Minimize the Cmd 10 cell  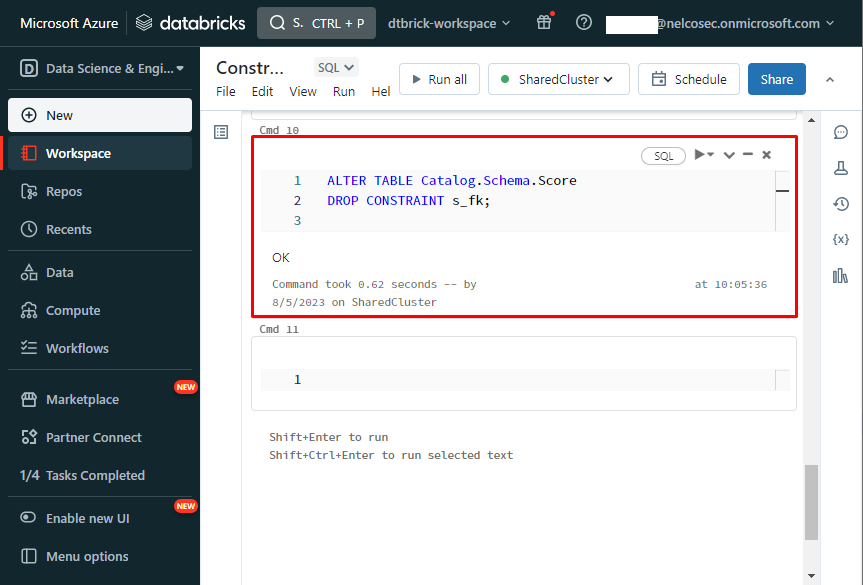click(x=748, y=155)
